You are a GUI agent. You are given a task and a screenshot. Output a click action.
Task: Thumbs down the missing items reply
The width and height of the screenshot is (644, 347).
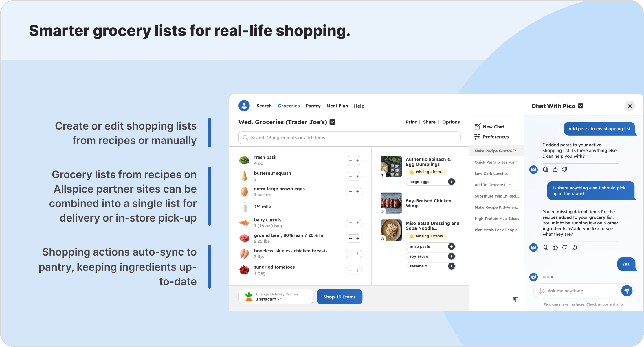click(565, 247)
